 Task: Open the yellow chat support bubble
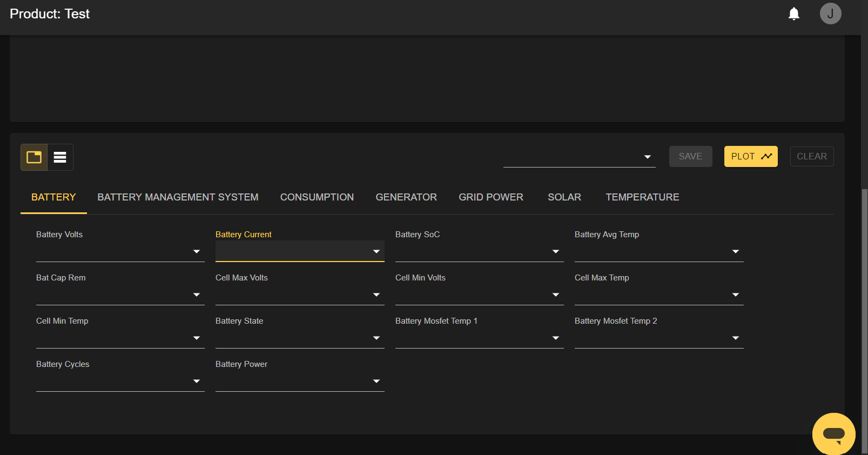(833, 433)
